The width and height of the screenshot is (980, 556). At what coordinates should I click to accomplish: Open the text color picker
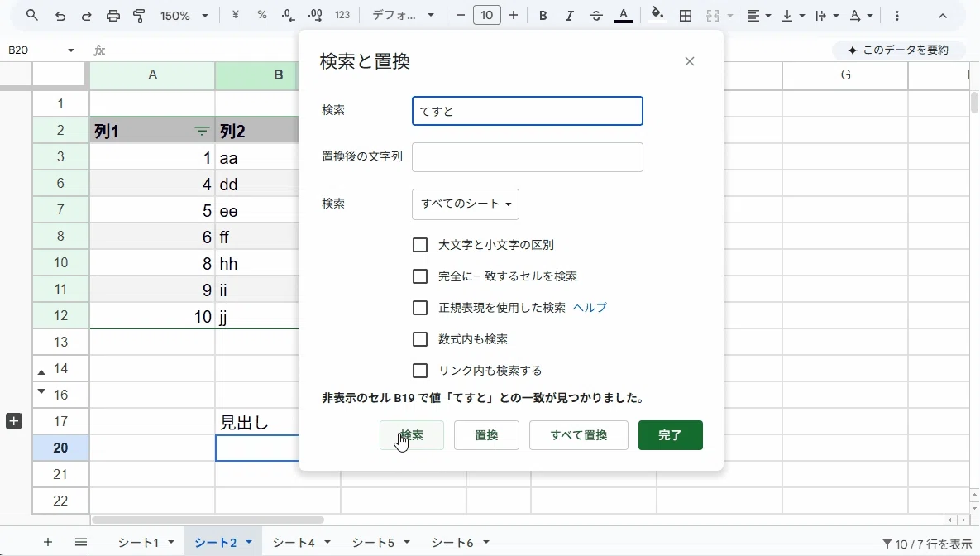(x=623, y=16)
